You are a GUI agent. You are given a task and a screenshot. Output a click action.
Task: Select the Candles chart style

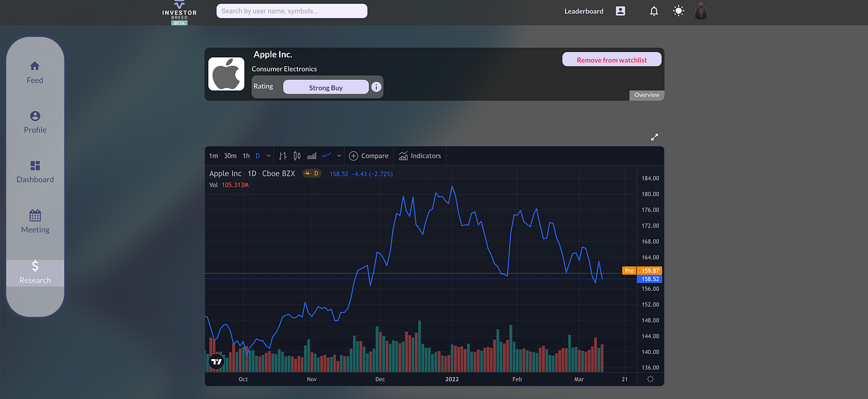(x=297, y=156)
